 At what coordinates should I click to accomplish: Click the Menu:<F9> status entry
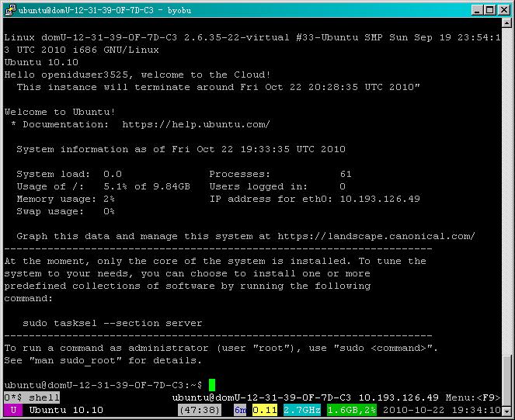[472, 397]
